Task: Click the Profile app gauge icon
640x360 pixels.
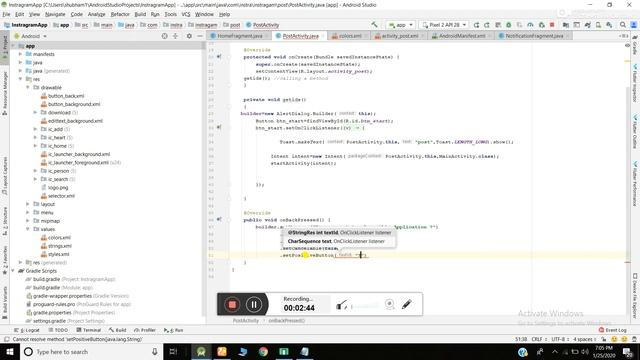Action: click(x=530, y=25)
